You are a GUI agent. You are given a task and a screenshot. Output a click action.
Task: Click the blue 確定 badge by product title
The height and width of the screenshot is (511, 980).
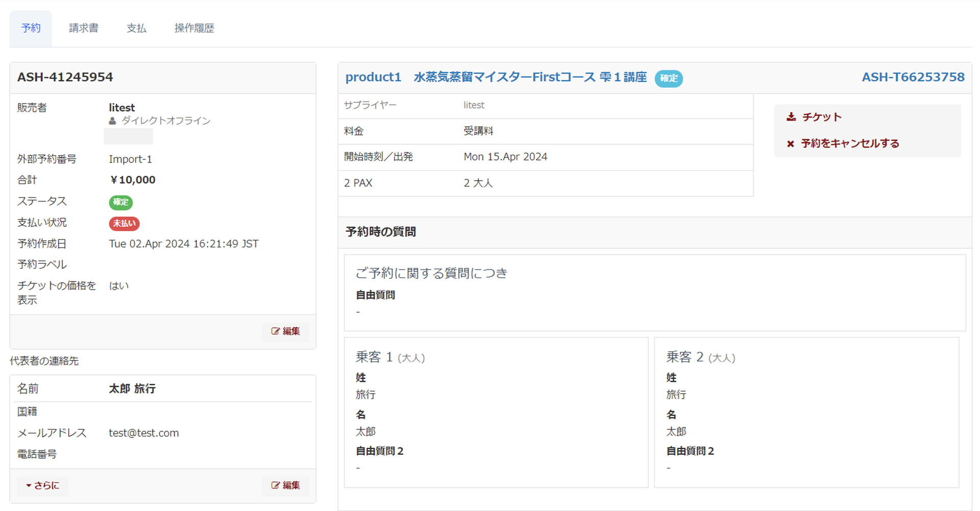pyautogui.click(x=669, y=78)
